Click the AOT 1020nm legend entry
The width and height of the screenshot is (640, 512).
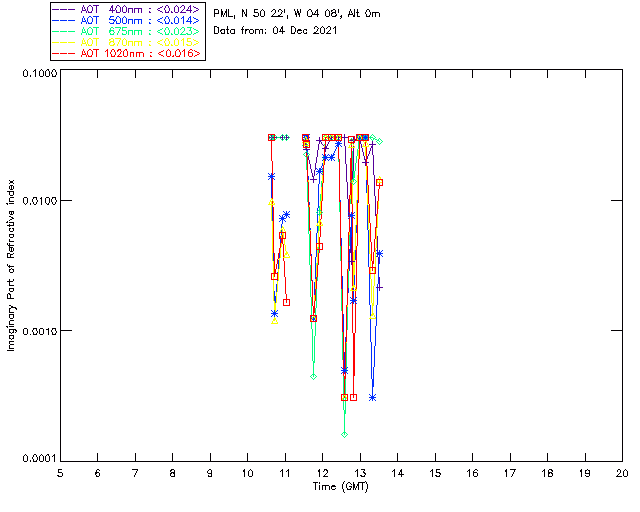click(x=127, y=53)
